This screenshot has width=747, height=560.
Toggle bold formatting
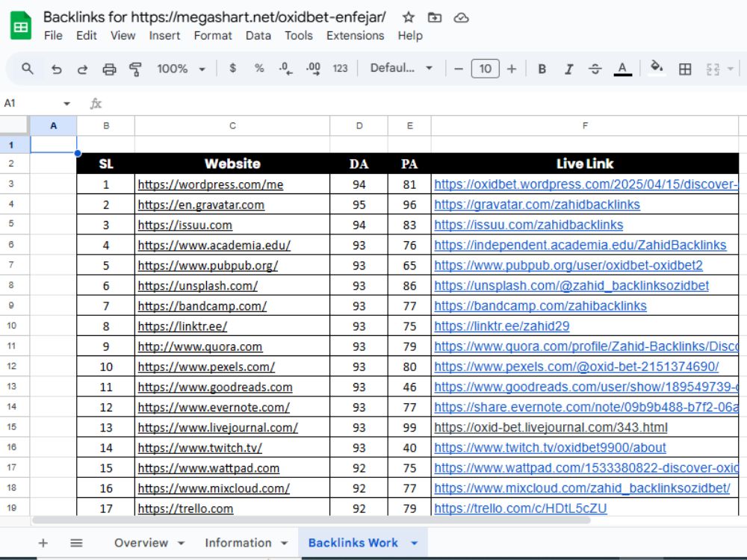pyautogui.click(x=542, y=69)
